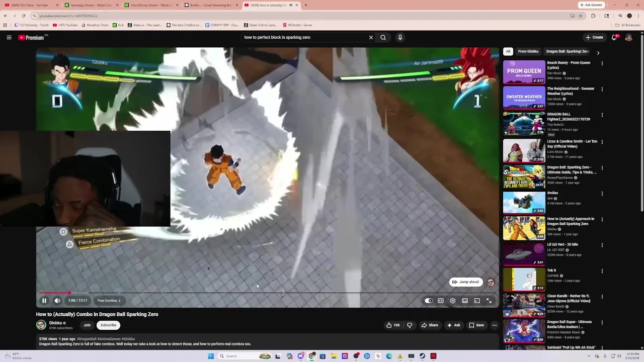Show more chips with the right arrow
The height and width of the screenshot is (362, 644).
click(598, 52)
